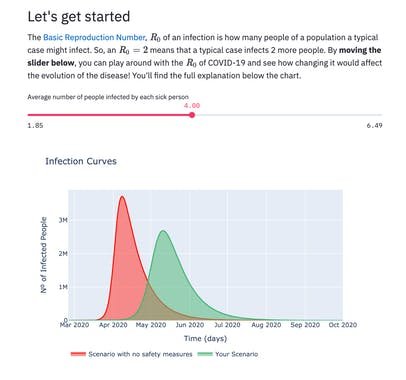Click the 'Jun 2020' x-axis label
This screenshot has height=380, width=406.
[190, 325]
